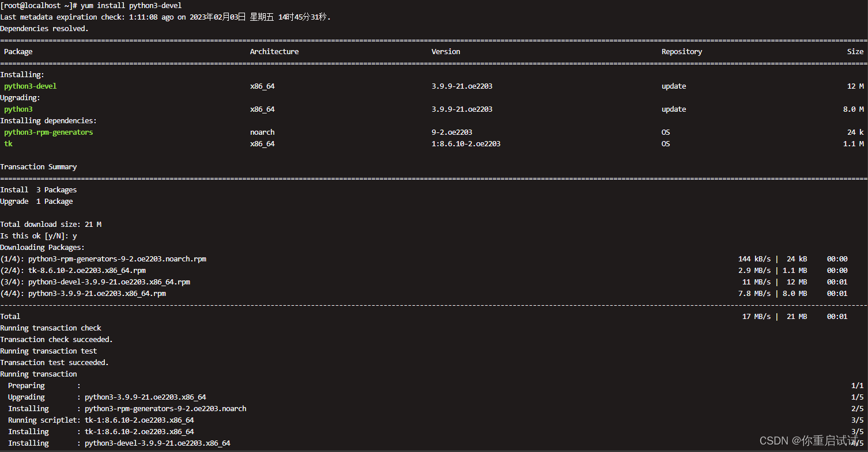868x452 pixels.
Task: Click the Running transaction line
Action: 39,374
